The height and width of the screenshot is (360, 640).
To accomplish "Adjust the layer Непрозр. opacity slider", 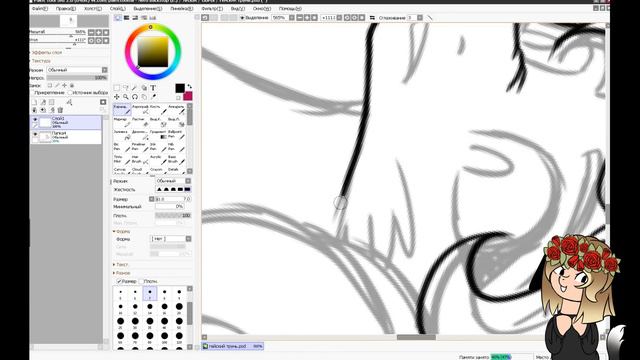I will click(77, 78).
